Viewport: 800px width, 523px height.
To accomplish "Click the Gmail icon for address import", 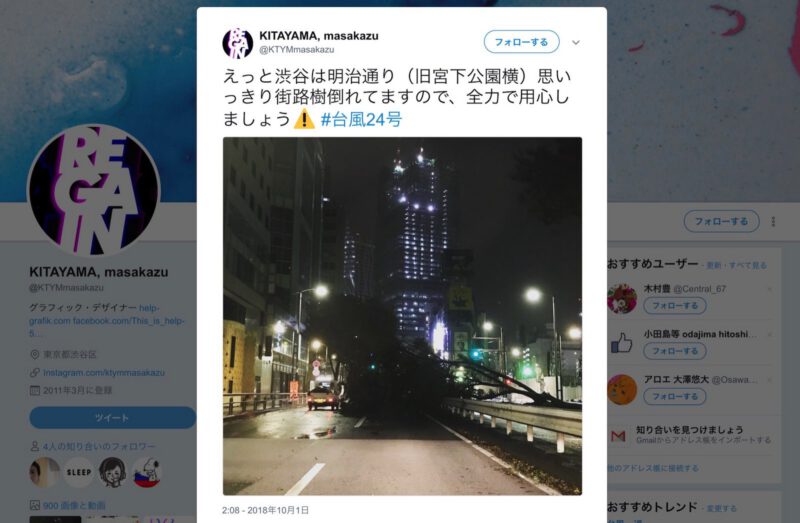I will coord(618,436).
